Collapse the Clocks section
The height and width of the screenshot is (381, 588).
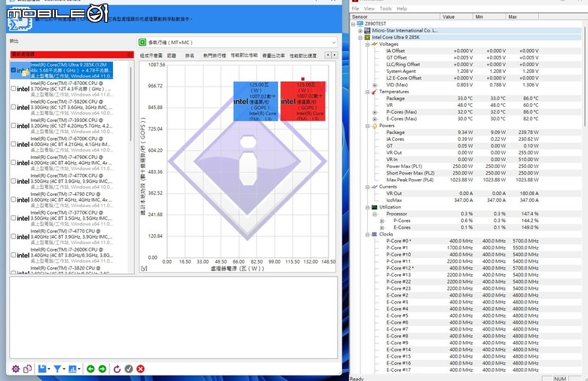coord(368,234)
